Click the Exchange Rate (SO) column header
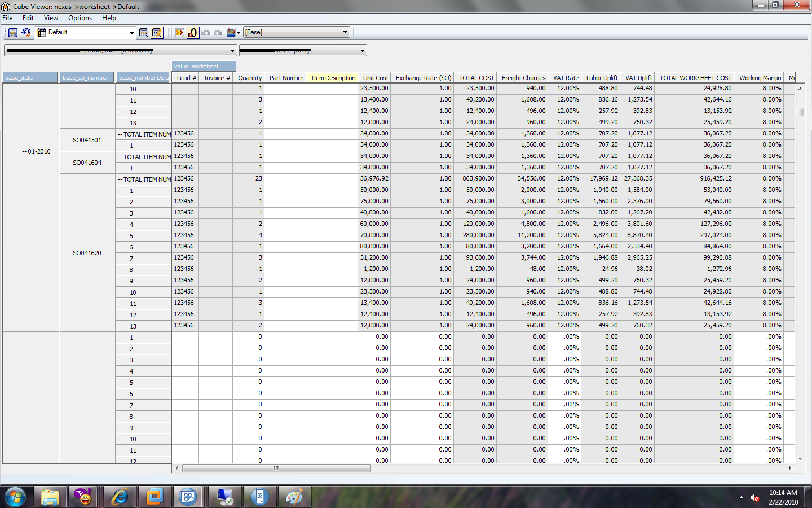Viewport: 812px width, 508px height. click(x=423, y=78)
